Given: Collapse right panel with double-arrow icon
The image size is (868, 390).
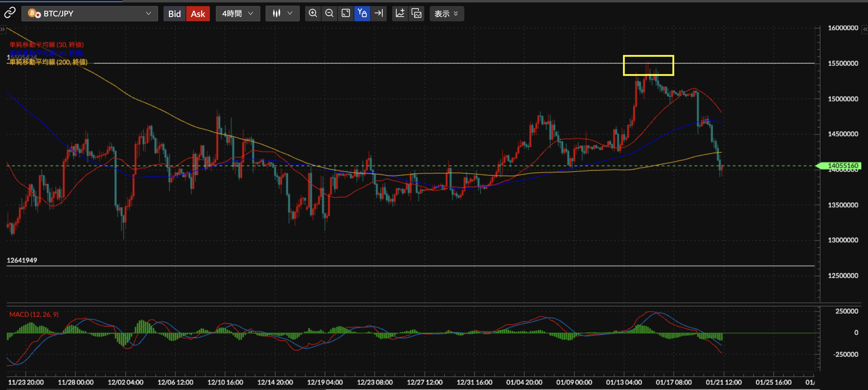Looking at the screenshot, I should coord(865,29).
